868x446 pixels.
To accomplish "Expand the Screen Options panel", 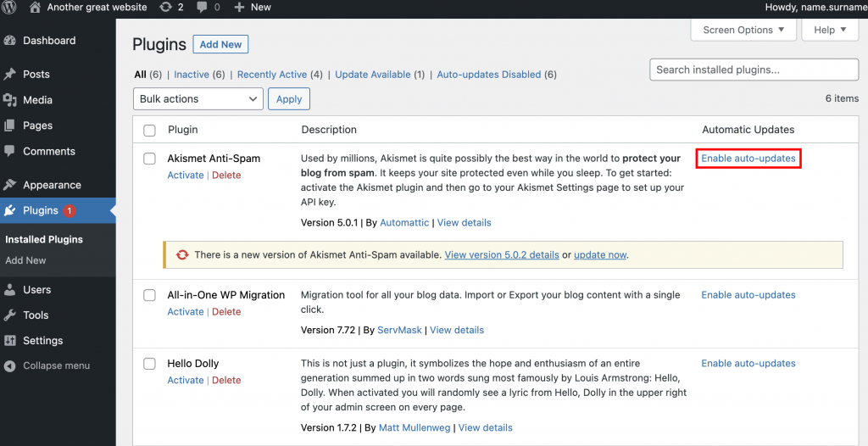I will point(744,30).
